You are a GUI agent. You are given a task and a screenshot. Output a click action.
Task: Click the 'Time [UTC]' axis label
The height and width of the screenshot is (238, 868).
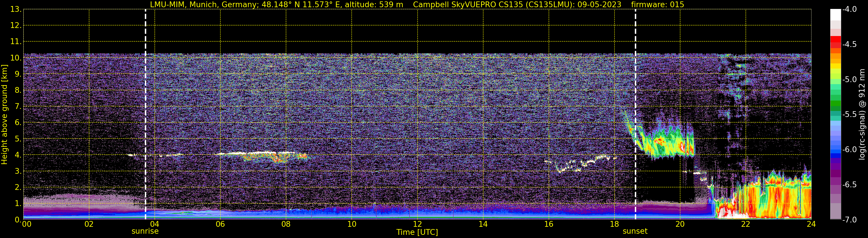pyautogui.click(x=417, y=232)
